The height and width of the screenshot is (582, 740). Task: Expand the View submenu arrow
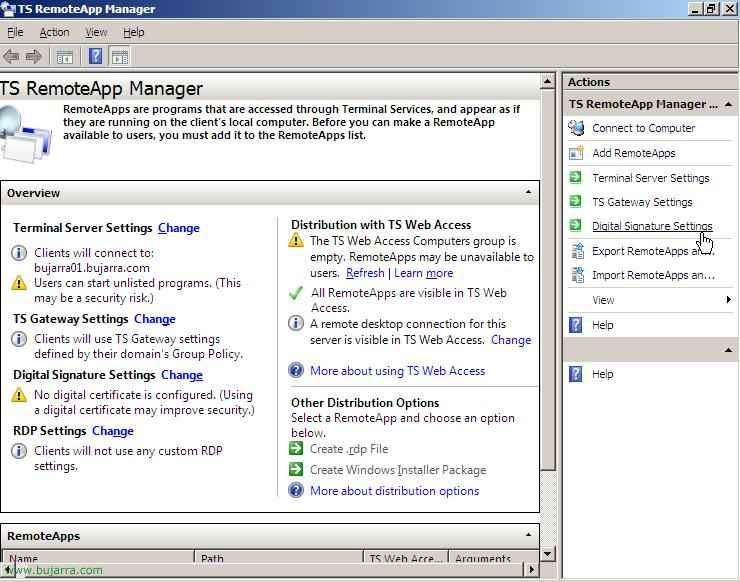[729, 300]
